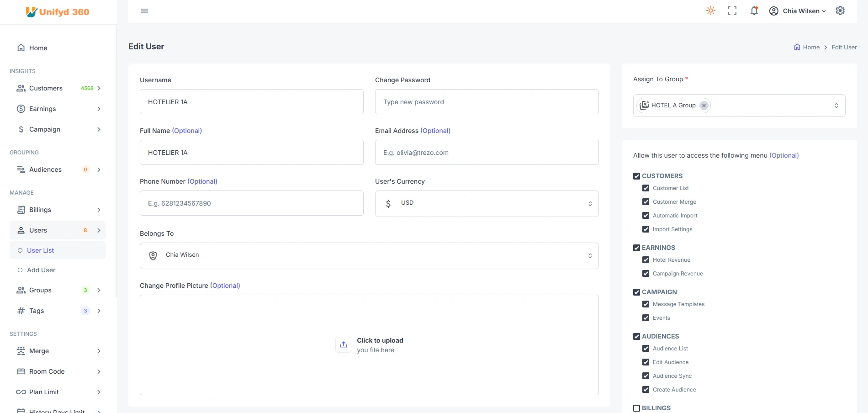Open the User's Currency dropdown
Image resolution: width=868 pixels, height=413 pixels.
[x=487, y=204]
